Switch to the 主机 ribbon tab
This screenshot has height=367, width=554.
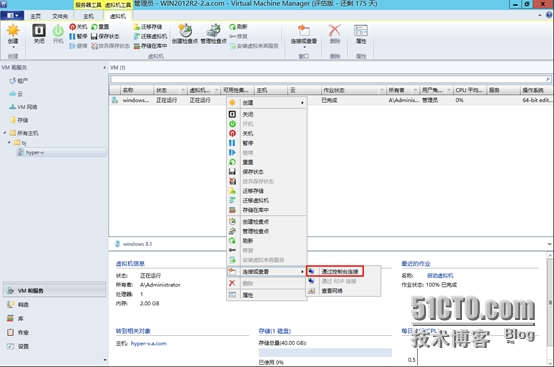tap(88, 16)
